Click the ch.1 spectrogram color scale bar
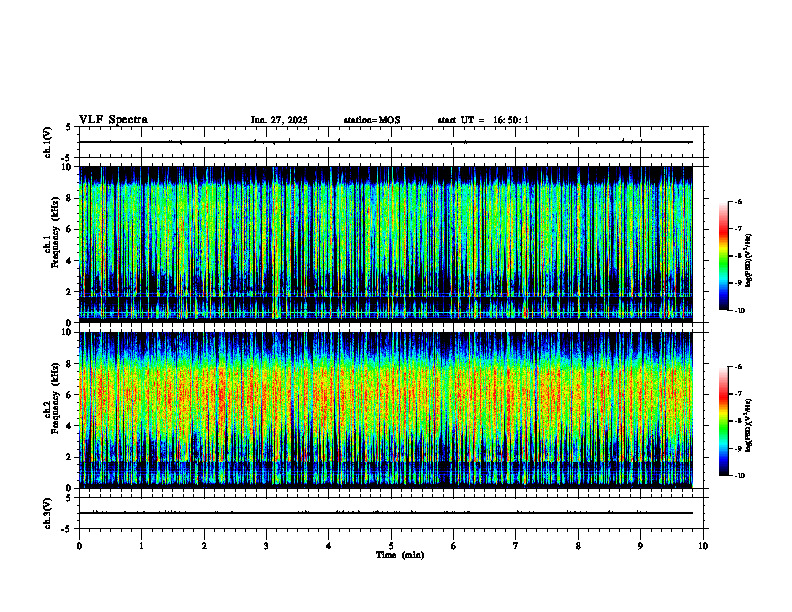Viewport: 792px width, 612px height. pos(723,256)
